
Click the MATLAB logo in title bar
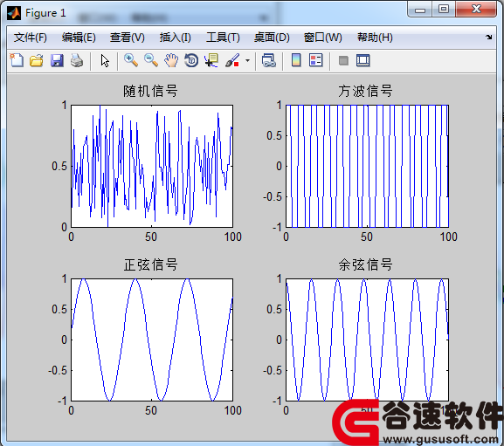(x=14, y=13)
